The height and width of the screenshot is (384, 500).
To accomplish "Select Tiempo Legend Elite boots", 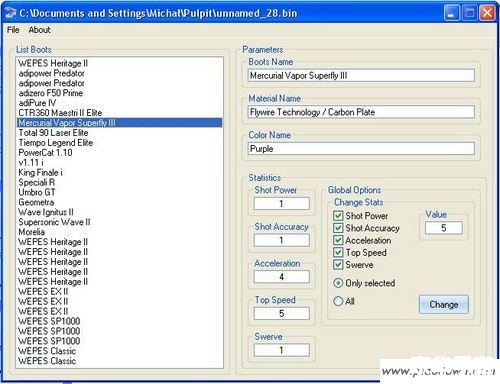I will pyautogui.click(x=119, y=143).
